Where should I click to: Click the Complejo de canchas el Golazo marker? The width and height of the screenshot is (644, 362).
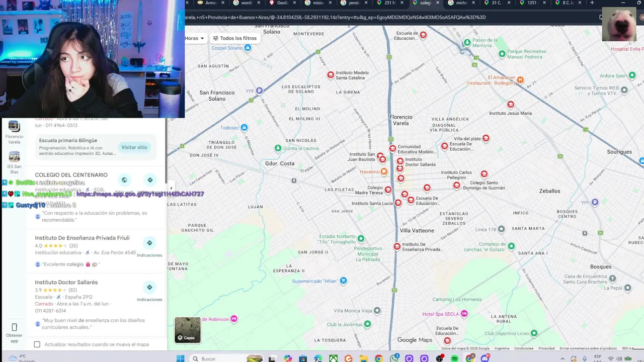tap(511, 246)
